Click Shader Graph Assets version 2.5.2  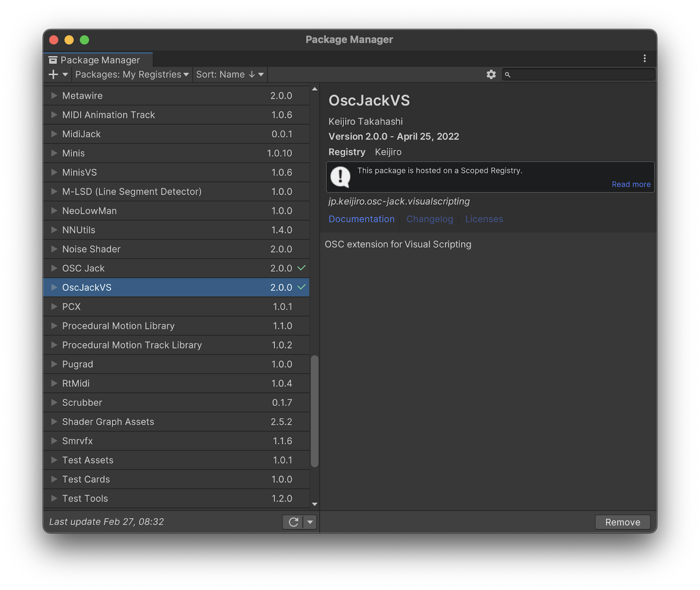click(281, 422)
